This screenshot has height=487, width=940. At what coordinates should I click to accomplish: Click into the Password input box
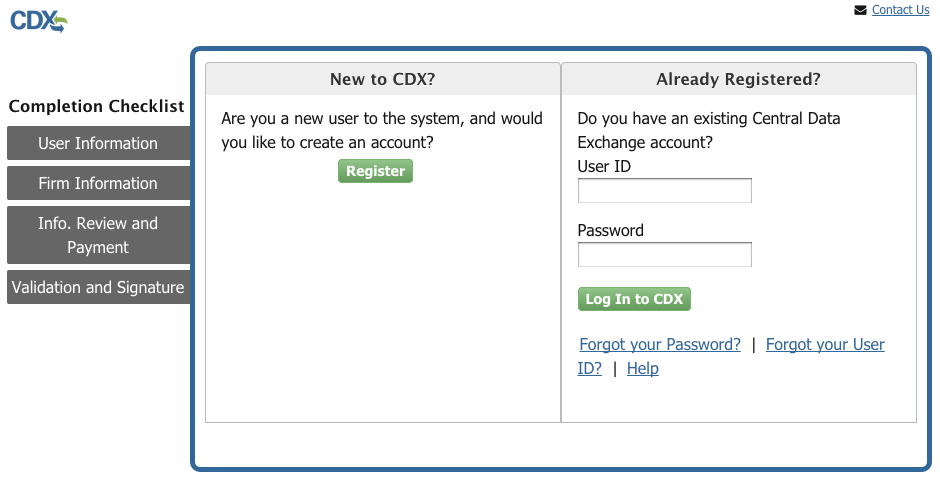tap(664, 255)
